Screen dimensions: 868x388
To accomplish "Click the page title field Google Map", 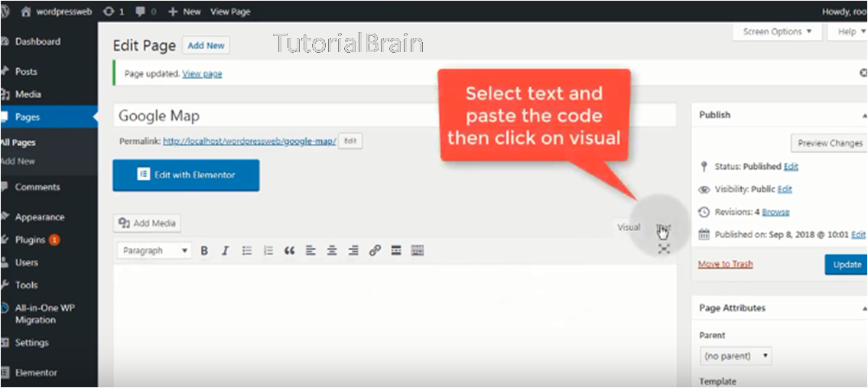I will click(394, 116).
